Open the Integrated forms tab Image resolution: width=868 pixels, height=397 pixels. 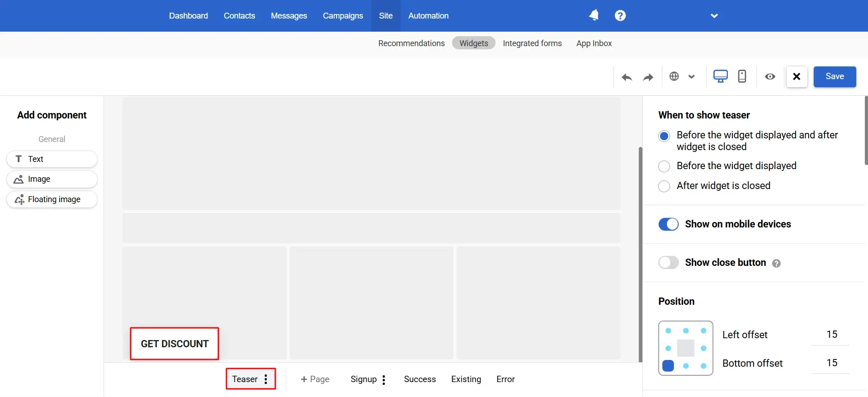tap(532, 43)
